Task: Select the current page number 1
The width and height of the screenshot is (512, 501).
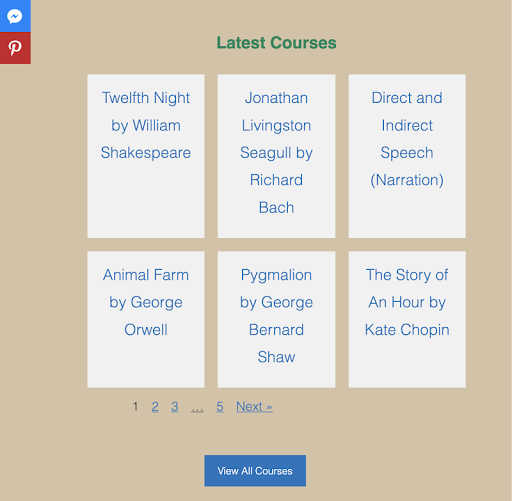Action: [x=135, y=407]
